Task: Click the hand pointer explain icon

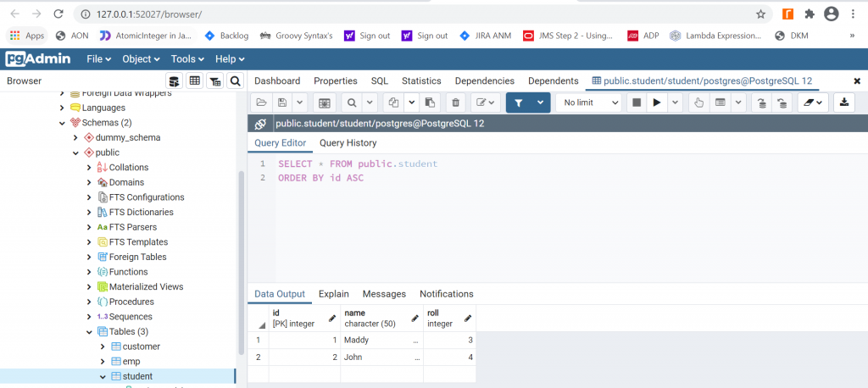Action: [699, 103]
